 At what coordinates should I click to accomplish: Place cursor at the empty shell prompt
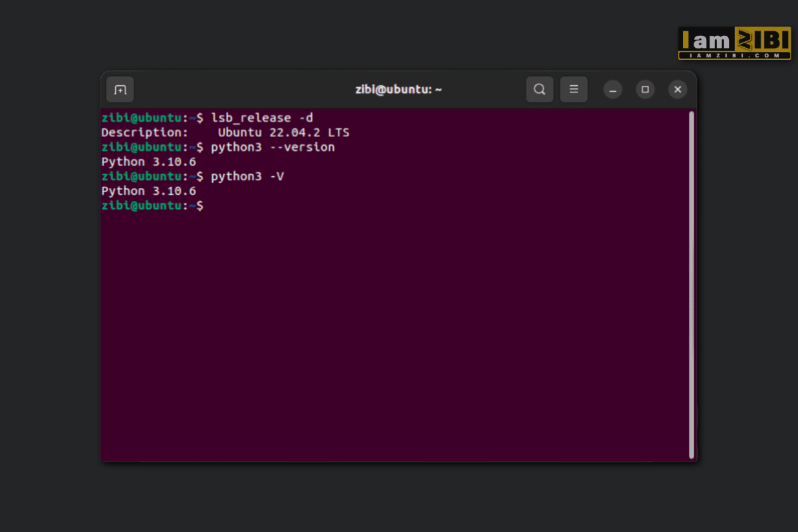(213, 205)
